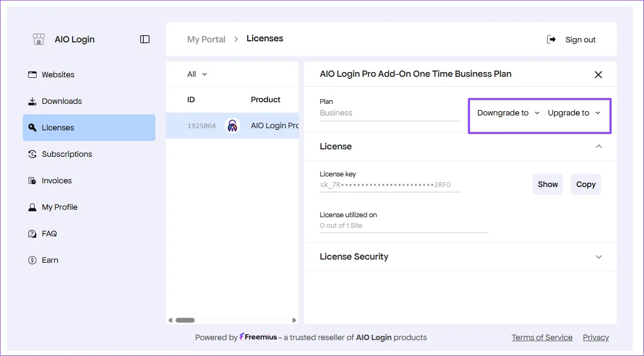644x356 pixels.
Task: Click the Earn dollar coin icon
Action: 32,260
